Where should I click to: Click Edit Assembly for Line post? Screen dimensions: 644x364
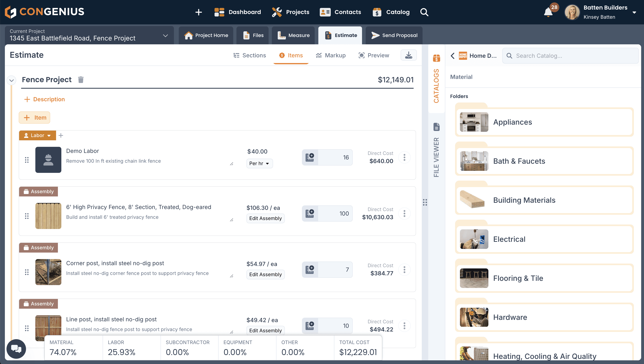(265, 330)
